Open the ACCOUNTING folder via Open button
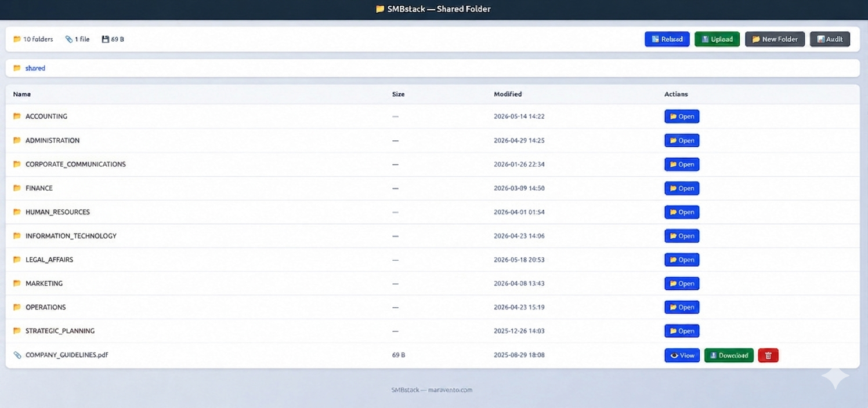 click(x=682, y=116)
